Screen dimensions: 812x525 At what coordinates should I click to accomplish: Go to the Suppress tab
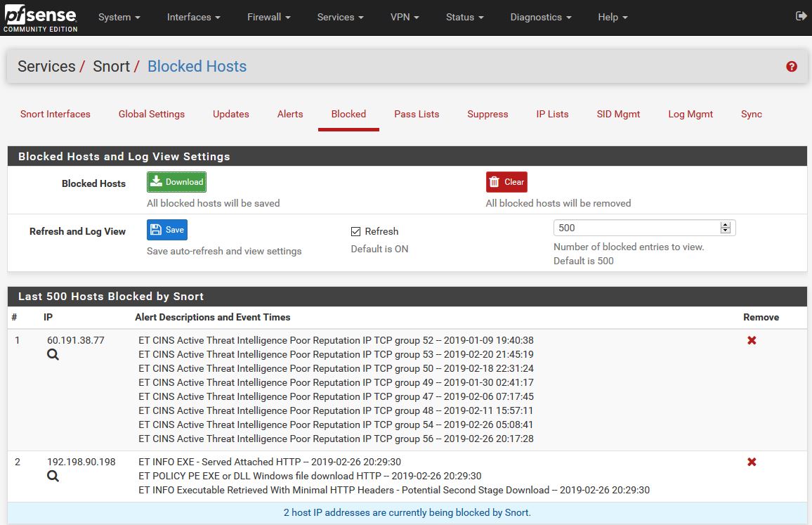tap(487, 114)
